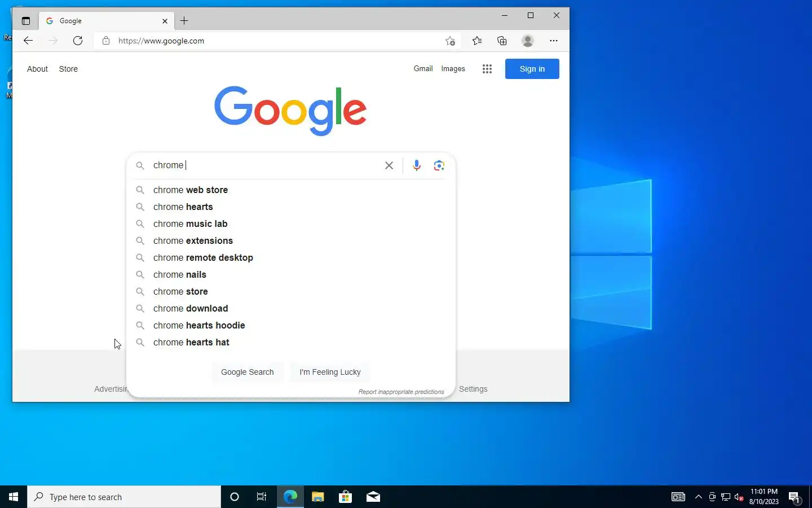Open Task View in taskbar

(x=262, y=497)
